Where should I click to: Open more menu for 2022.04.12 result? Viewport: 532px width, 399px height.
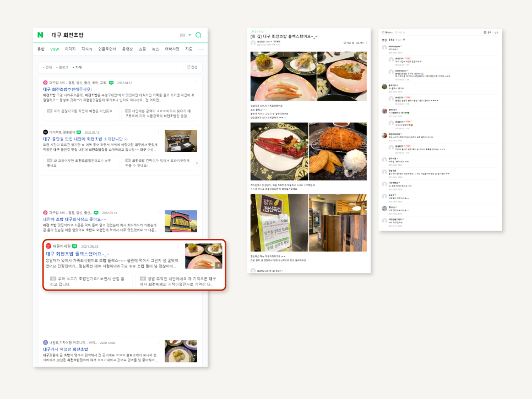[197, 83]
